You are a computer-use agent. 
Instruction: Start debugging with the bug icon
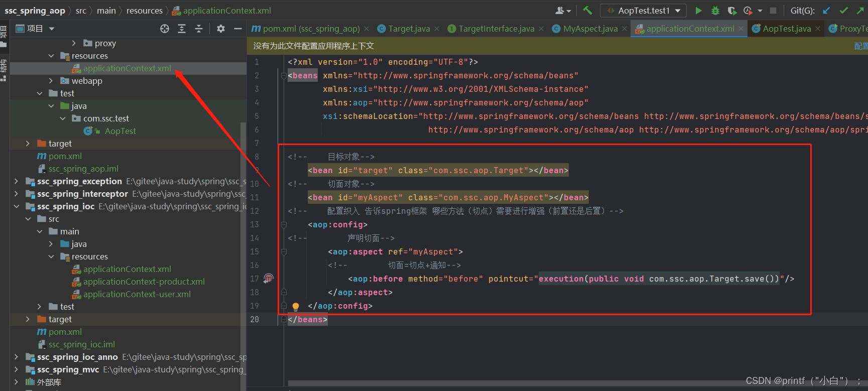715,10
